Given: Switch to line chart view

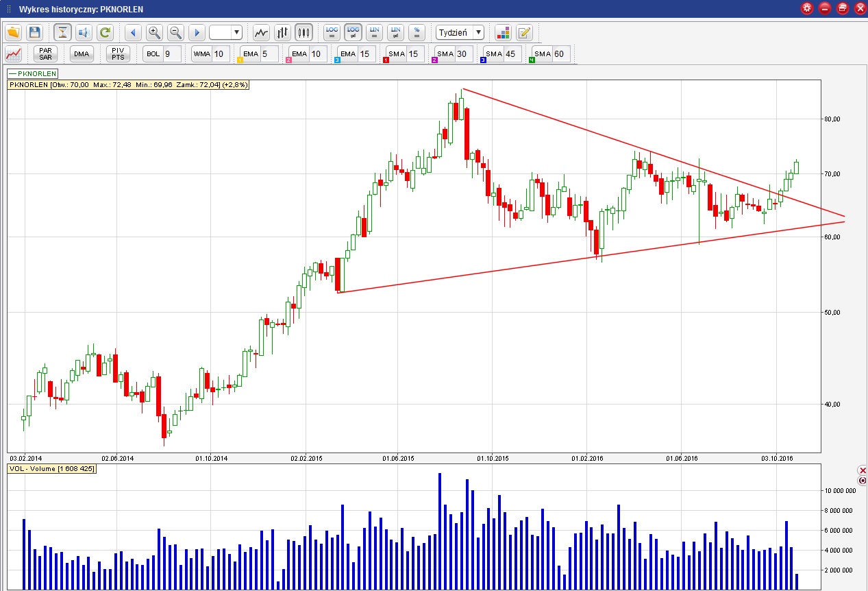Looking at the screenshot, I should click(x=261, y=32).
